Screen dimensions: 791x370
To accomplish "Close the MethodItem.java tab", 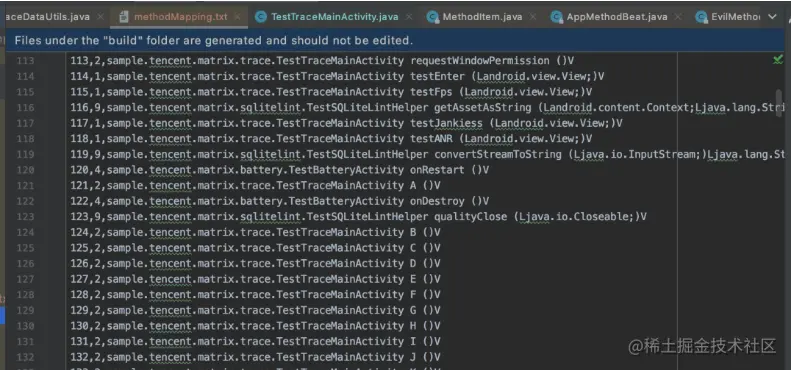I will pyautogui.click(x=533, y=17).
